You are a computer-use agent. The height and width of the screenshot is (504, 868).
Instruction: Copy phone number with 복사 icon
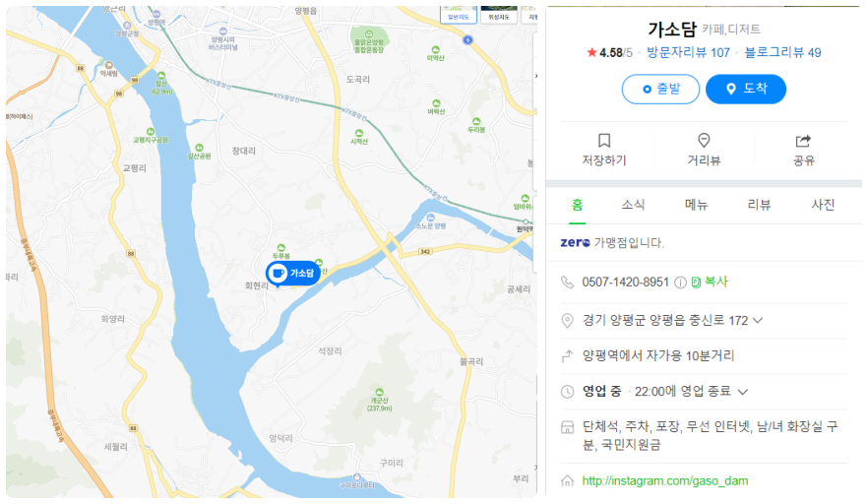(x=696, y=282)
